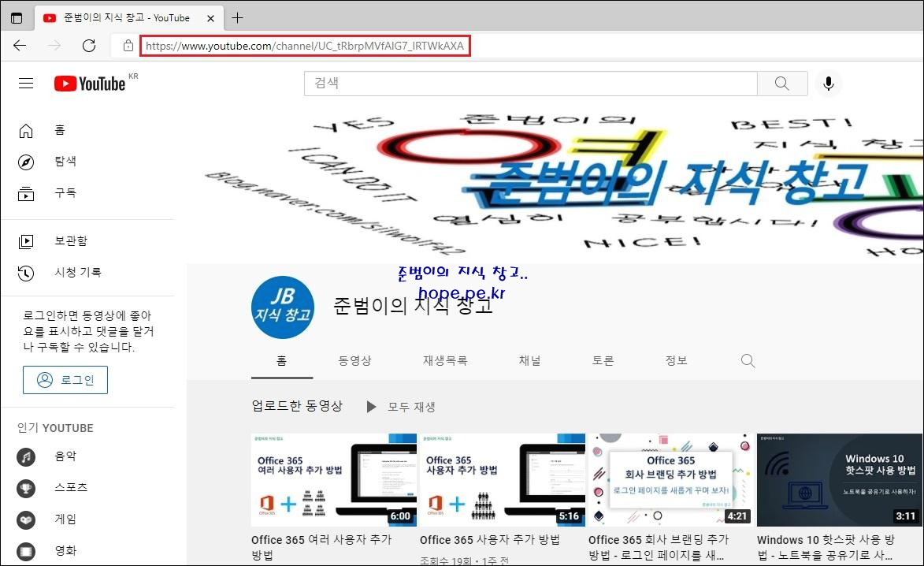Screen dimensions: 924x566
Task: Open title link Office 365 사용자 추가 방법
Action: coord(490,539)
